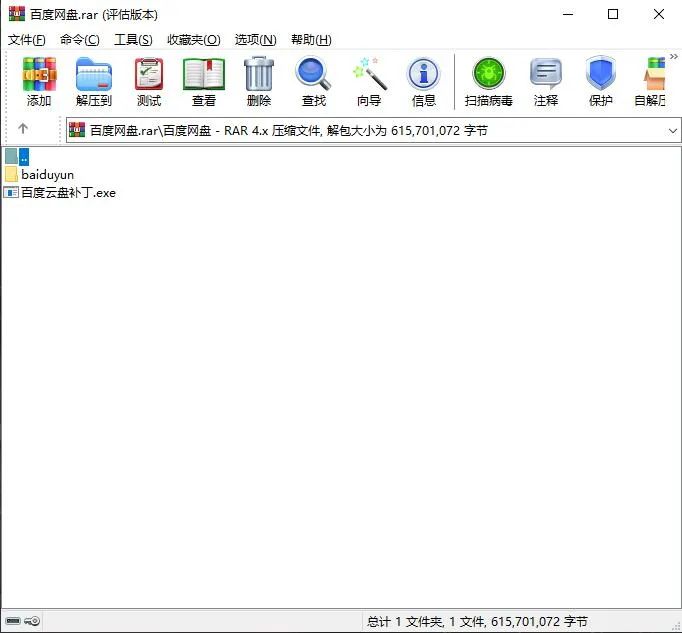
Task: Click status text 总计 1 文件夹, 1 文件
Action: pos(477,621)
